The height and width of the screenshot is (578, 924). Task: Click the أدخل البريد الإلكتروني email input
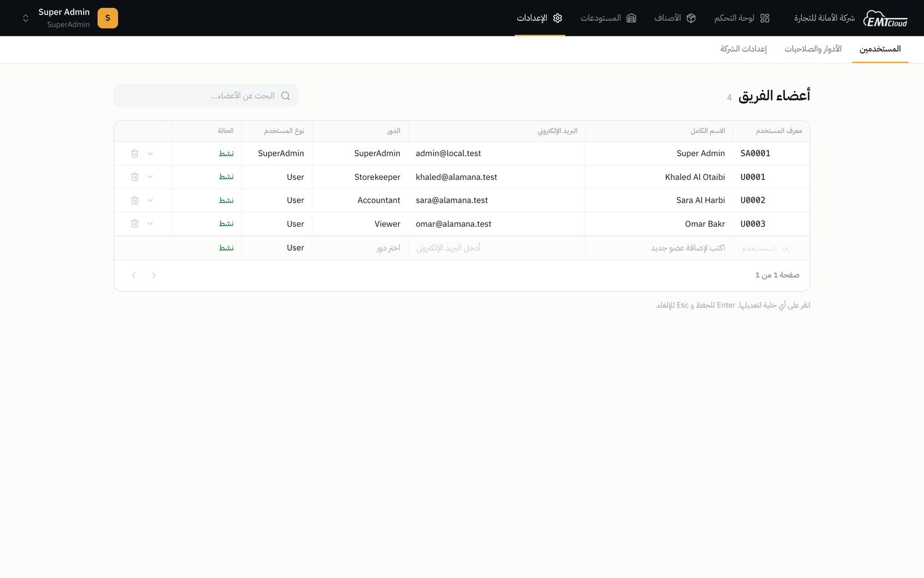pos(496,248)
